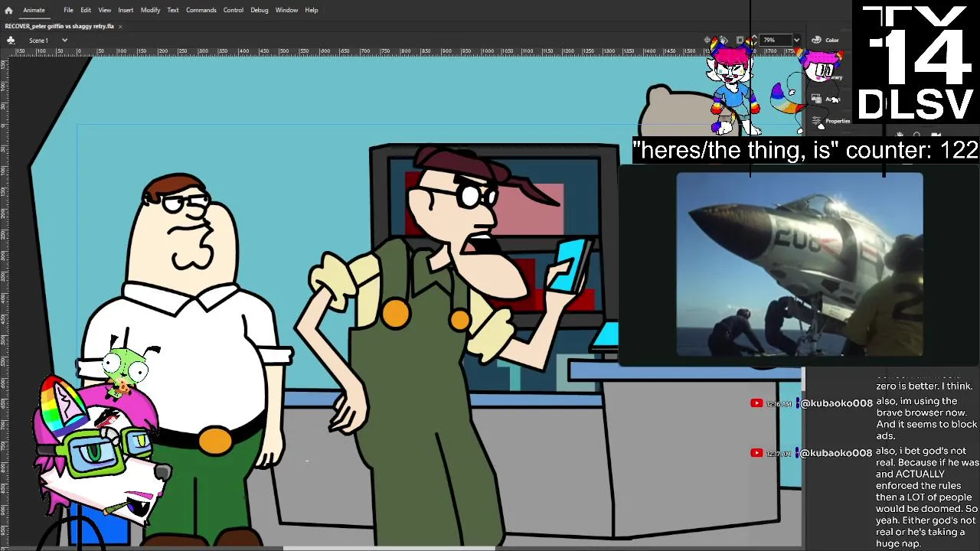
Task: Click the YouTube icon beside the brave browser message
Action: click(x=756, y=403)
